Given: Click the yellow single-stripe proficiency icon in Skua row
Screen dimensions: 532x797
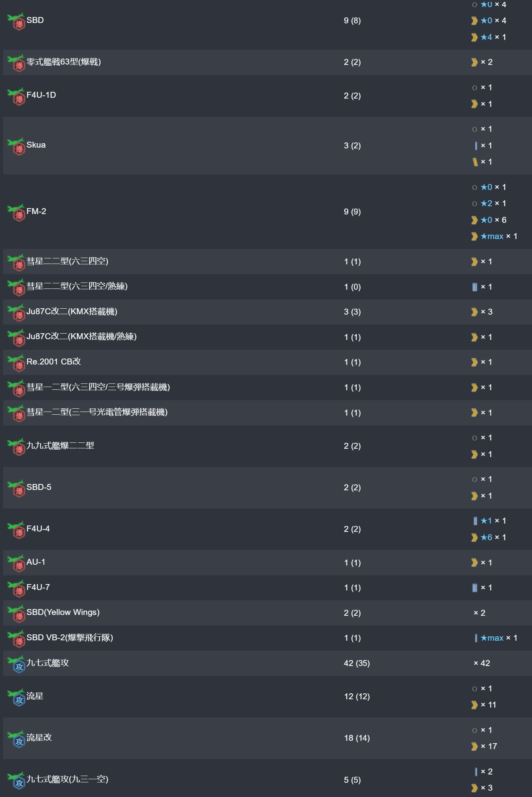Looking at the screenshot, I should pyautogui.click(x=475, y=162).
